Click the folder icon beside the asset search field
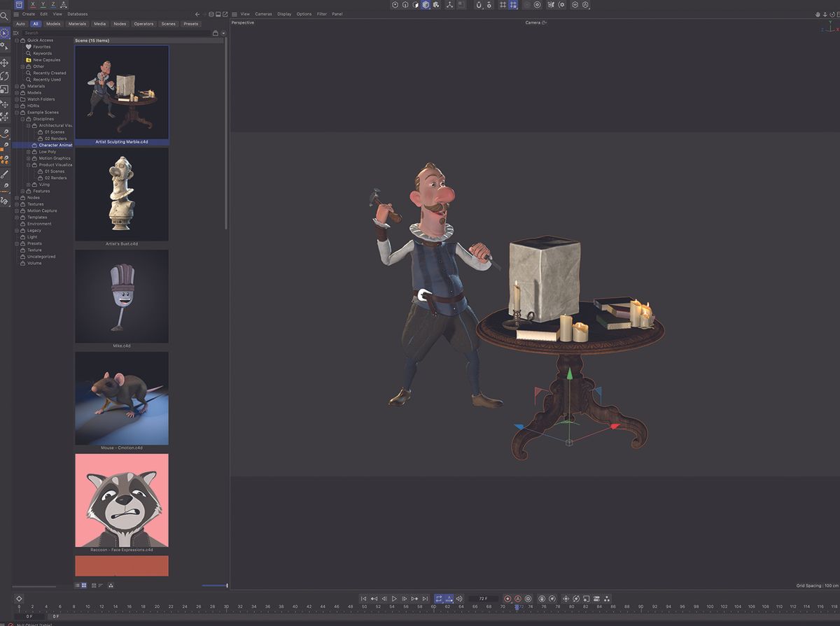840x626 pixels. click(x=215, y=32)
